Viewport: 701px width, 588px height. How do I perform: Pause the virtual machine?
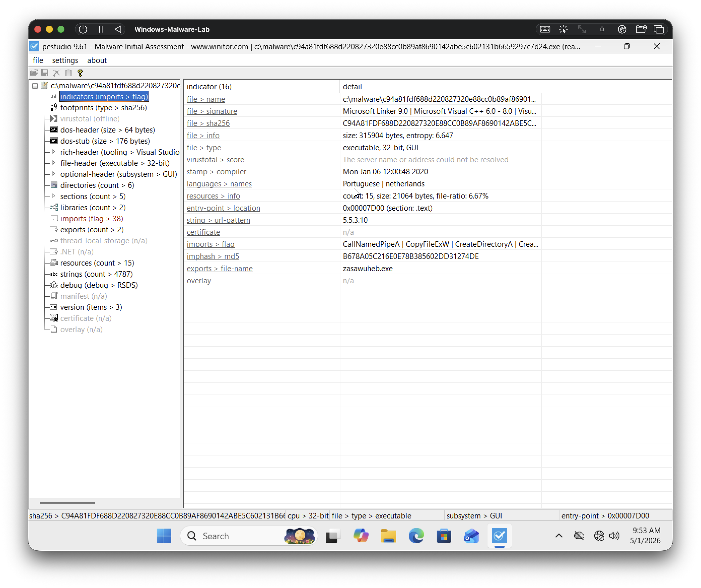click(100, 29)
